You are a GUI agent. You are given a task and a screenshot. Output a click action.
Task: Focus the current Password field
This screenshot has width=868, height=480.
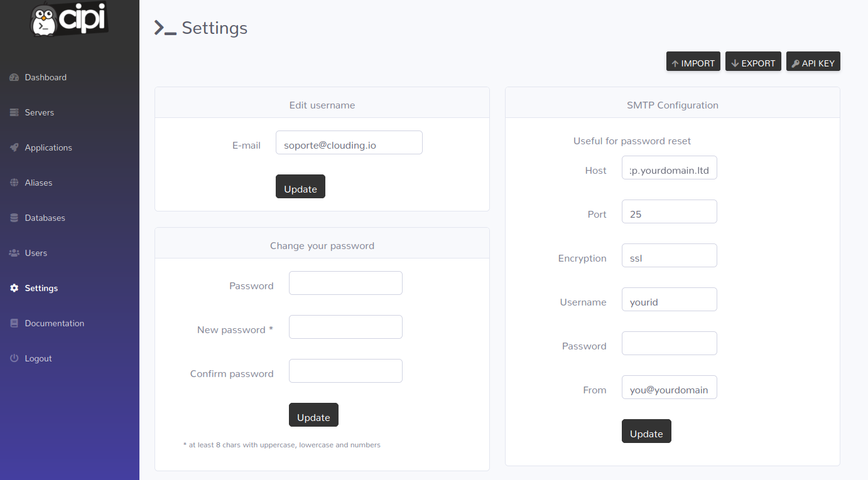(345, 283)
